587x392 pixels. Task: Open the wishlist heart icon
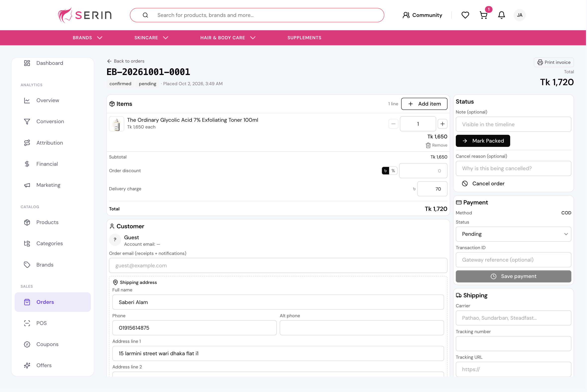click(x=465, y=15)
